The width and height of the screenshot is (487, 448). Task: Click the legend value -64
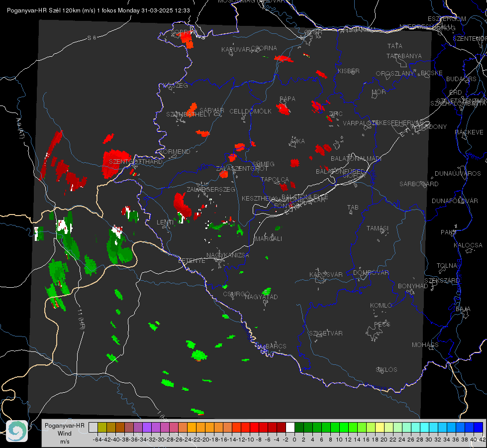pyautogui.click(x=97, y=440)
